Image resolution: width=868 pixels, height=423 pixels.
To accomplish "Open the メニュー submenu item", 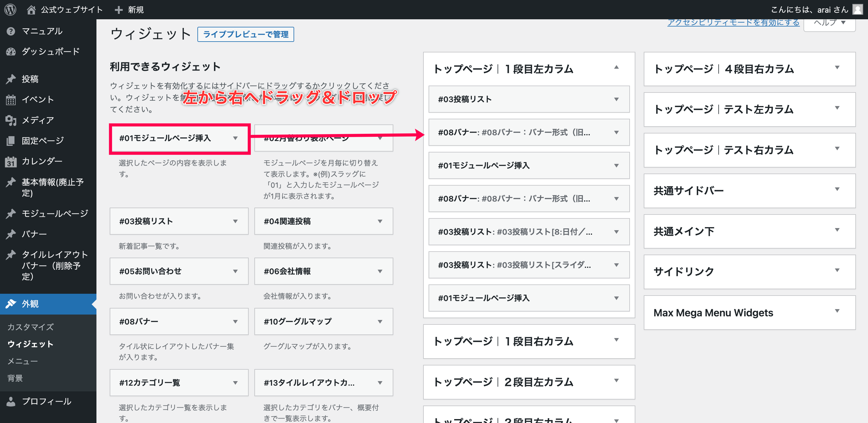I will 23,361.
